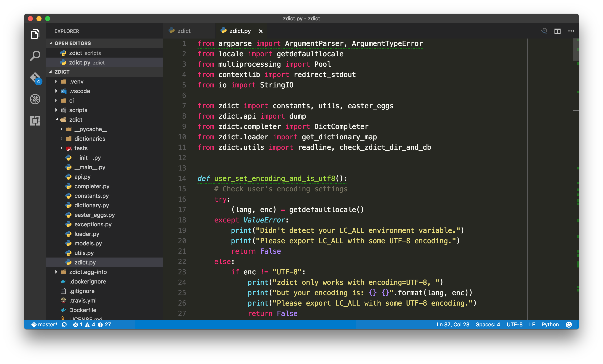603x364 pixels.
Task: Click the Spaces: 4 indentation setting
Action: click(x=488, y=325)
